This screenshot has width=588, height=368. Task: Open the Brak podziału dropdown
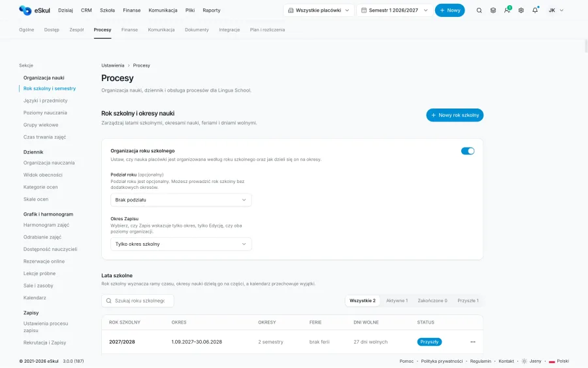[181, 200]
